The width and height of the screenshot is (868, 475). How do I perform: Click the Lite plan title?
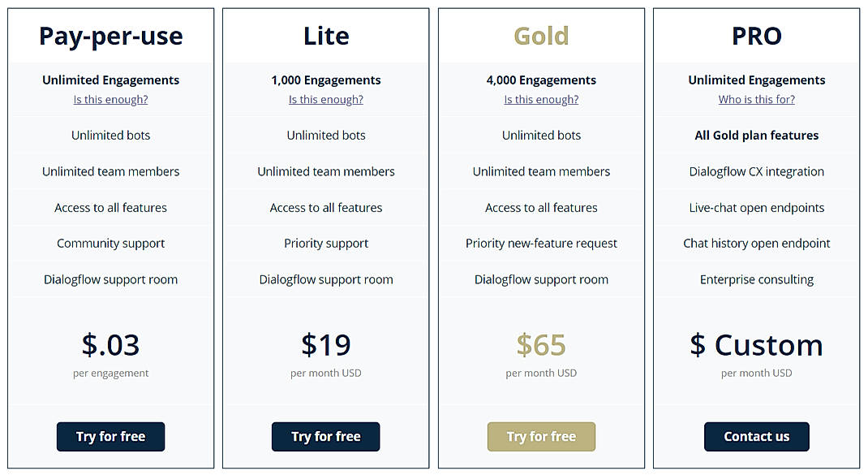coord(325,36)
